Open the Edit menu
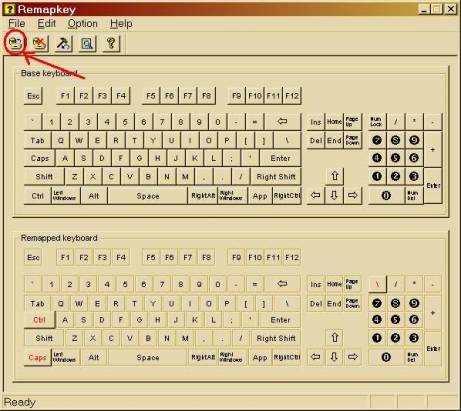The image size is (461, 411). 46,23
